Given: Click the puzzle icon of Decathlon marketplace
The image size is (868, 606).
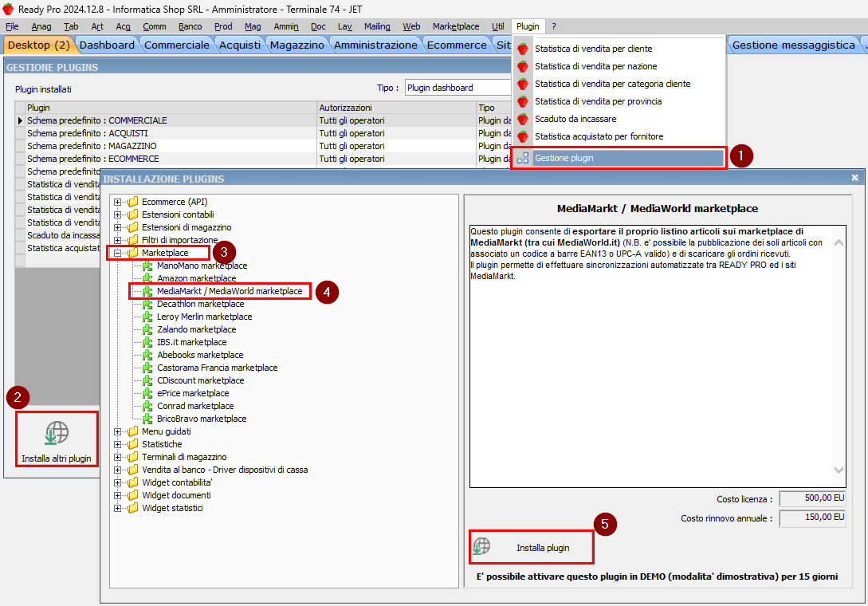Looking at the screenshot, I should [147, 304].
